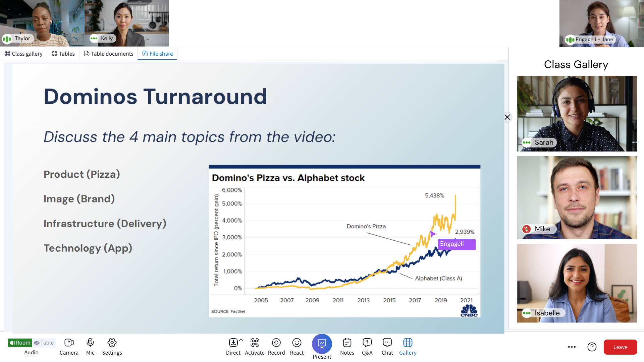Viewport: 644px width, 362px height.
Task: Select Sarah's video thumbnail
Action: [577, 114]
